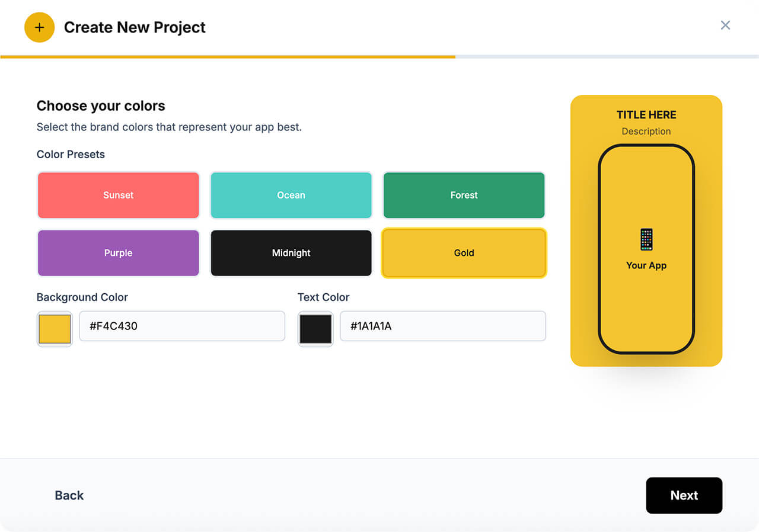Image resolution: width=759 pixels, height=532 pixels.
Task: Click the Your App label in phone mockup
Action: (646, 265)
